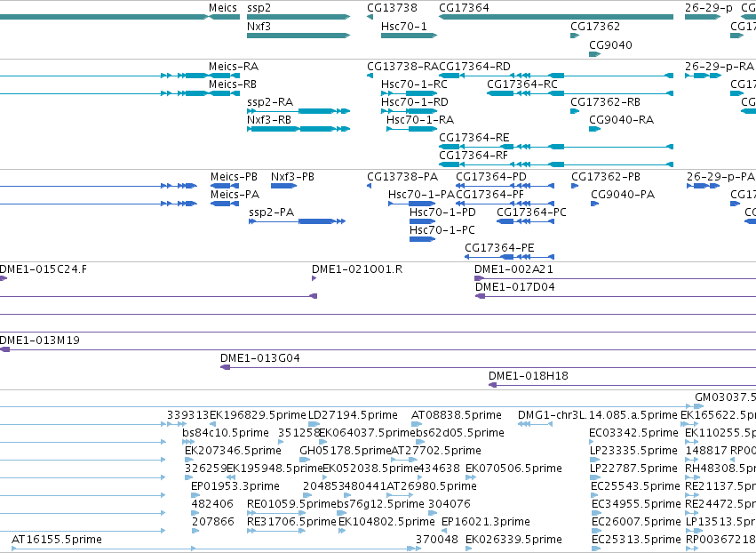Screen dimensions: 756x553
Task: Click the Hsc70-1-PD protein label
Action: [x=442, y=212]
